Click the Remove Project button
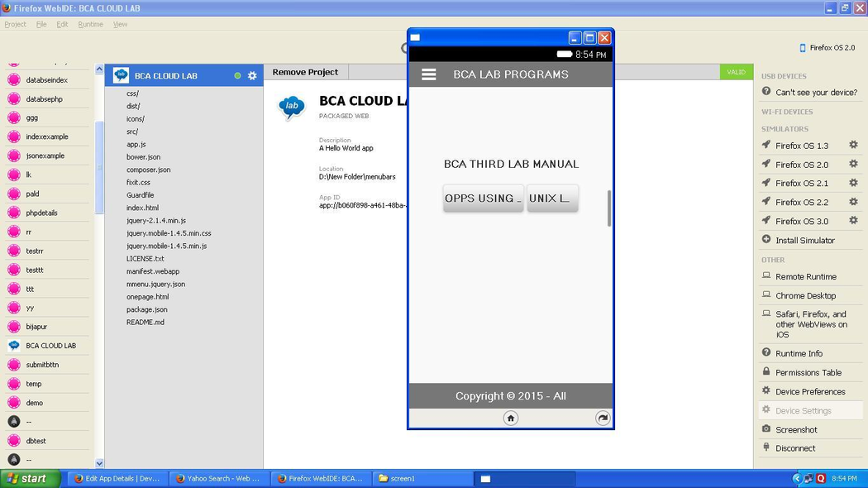 [x=305, y=72]
